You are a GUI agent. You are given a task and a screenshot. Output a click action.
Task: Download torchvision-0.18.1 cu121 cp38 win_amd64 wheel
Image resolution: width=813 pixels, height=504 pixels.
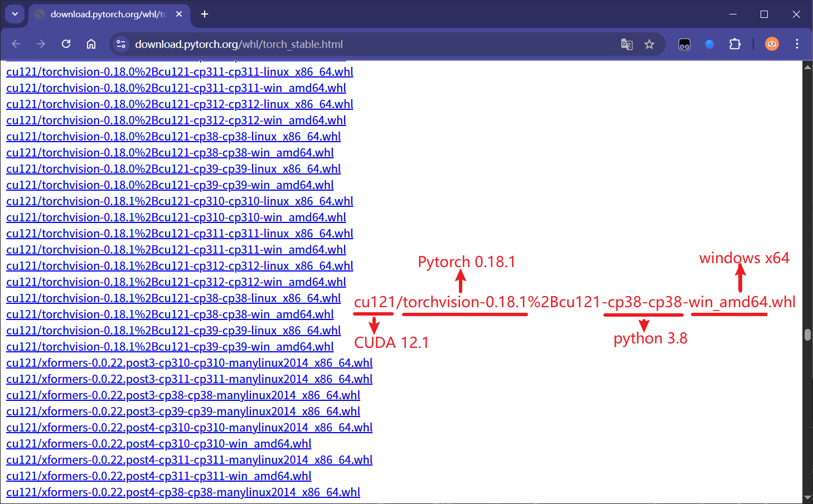tap(170, 314)
